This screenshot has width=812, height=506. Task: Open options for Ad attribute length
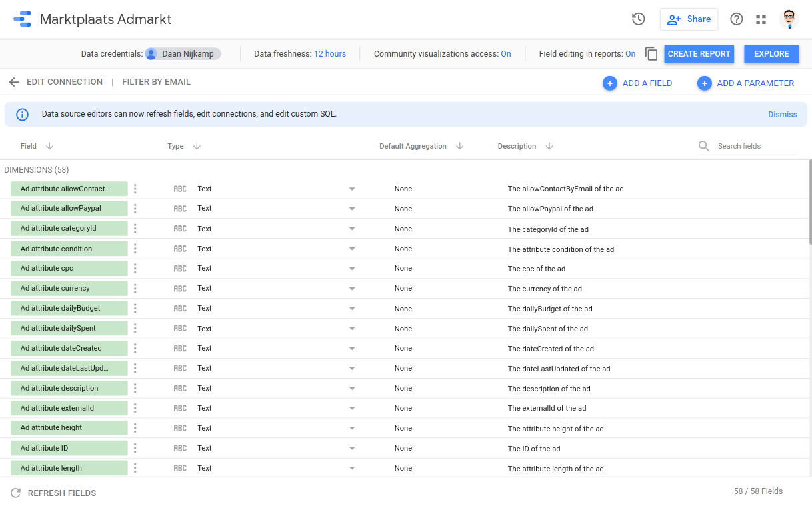(x=135, y=468)
